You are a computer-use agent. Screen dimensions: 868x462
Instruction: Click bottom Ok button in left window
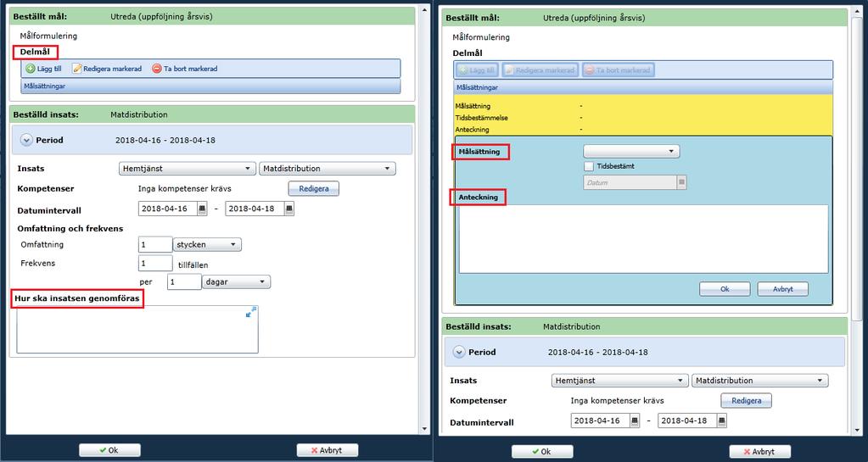(x=109, y=450)
